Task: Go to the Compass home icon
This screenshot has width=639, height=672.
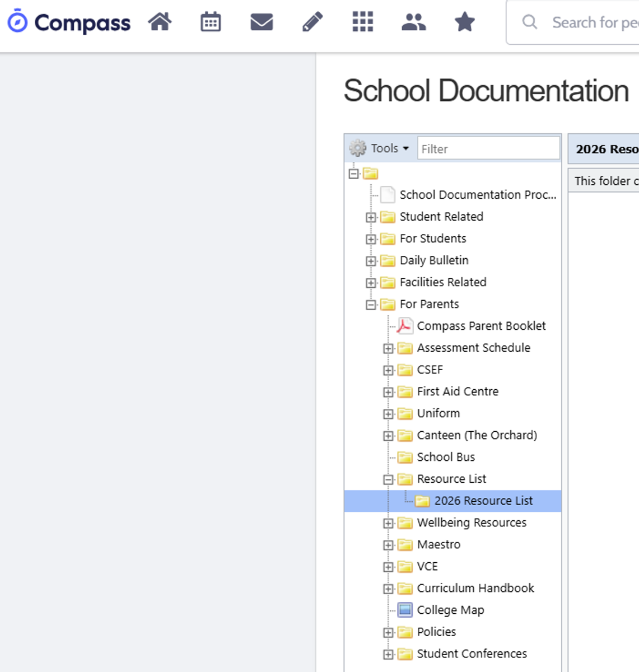Action: click(160, 22)
